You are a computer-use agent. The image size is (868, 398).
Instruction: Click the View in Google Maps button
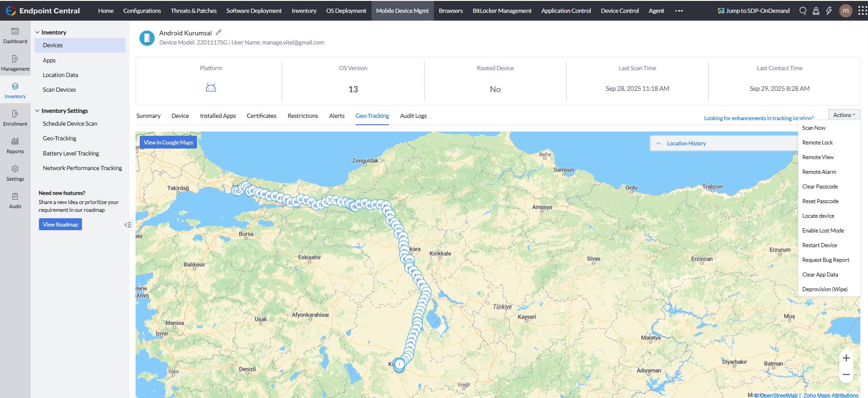point(168,143)
